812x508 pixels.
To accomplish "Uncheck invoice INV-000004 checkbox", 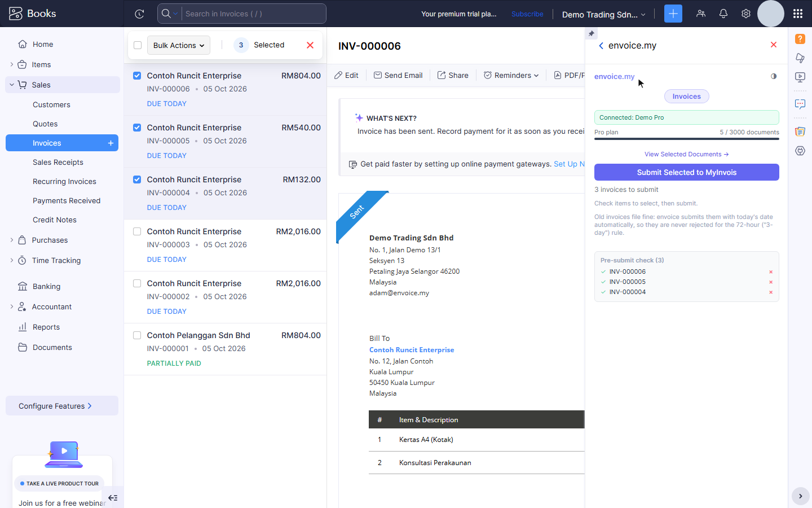I will tap(137, 179).
